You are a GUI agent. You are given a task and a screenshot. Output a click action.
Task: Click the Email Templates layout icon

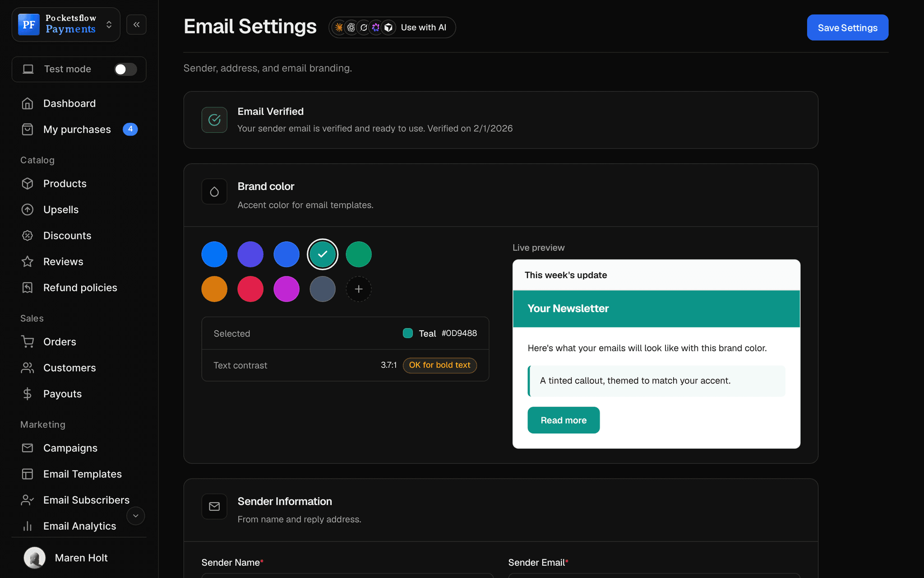(28, 474)
